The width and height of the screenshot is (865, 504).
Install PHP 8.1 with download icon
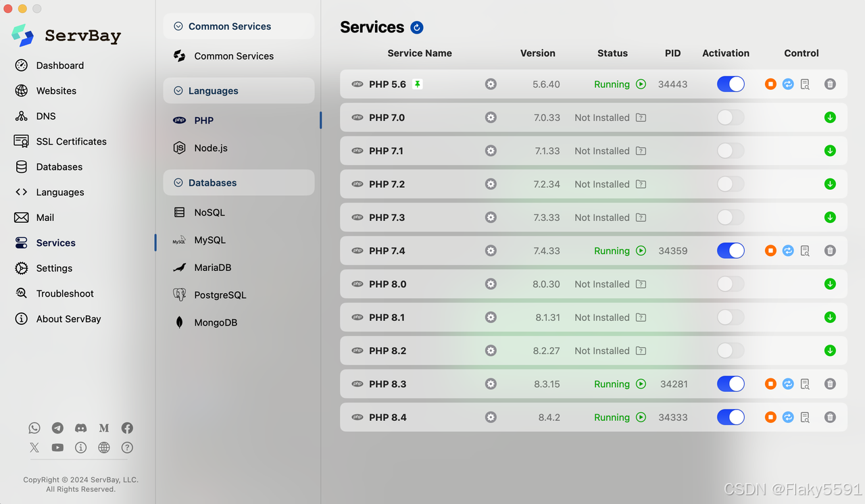830,318
